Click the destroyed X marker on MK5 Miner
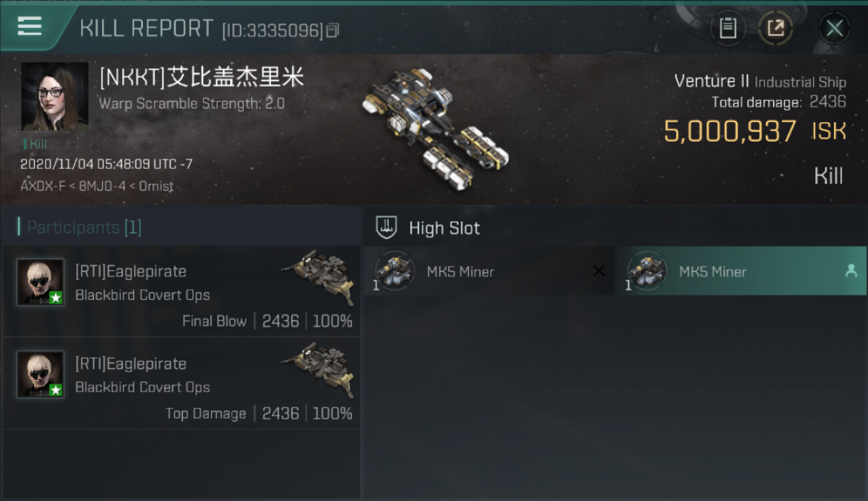 [x=599, y=271]
